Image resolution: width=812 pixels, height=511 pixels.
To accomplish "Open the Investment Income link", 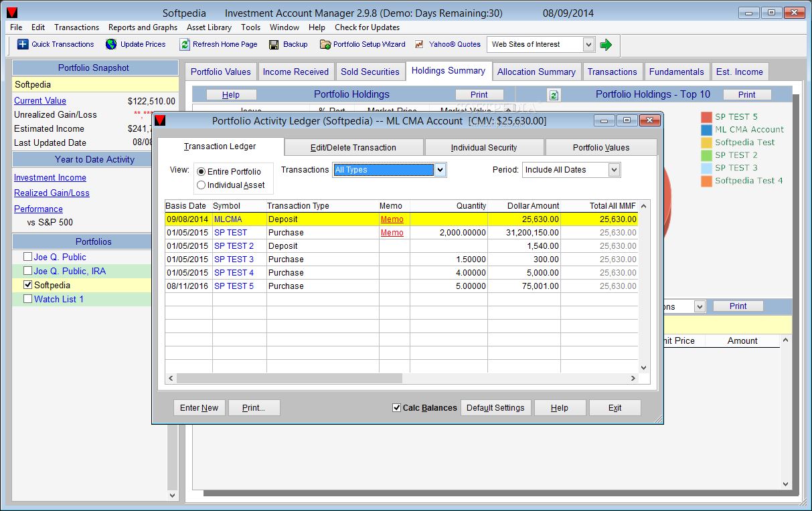I will tap(50, 178).
